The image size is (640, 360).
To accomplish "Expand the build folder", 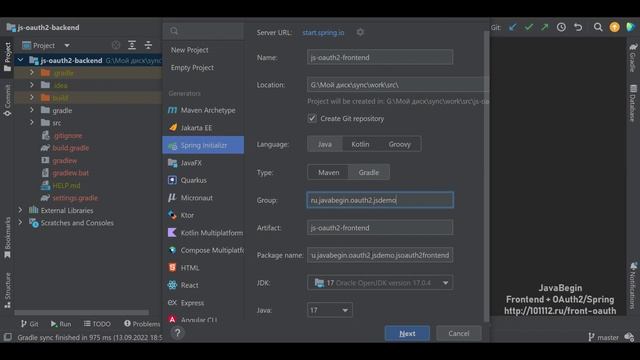I will click(x=32, y=98).
